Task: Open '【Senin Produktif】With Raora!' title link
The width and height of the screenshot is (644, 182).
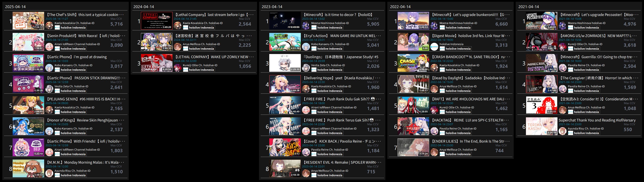Action: click(85, 36)
